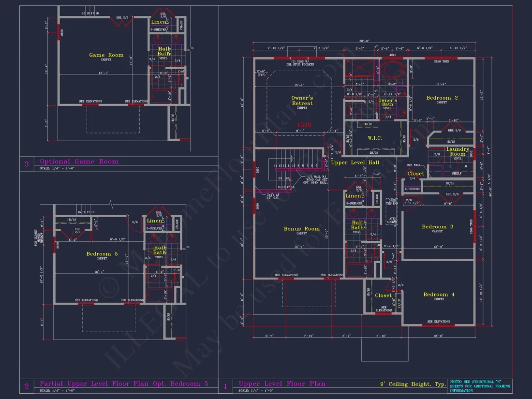Click the attic access marker near Hall Bath

(x=392, y=221)
